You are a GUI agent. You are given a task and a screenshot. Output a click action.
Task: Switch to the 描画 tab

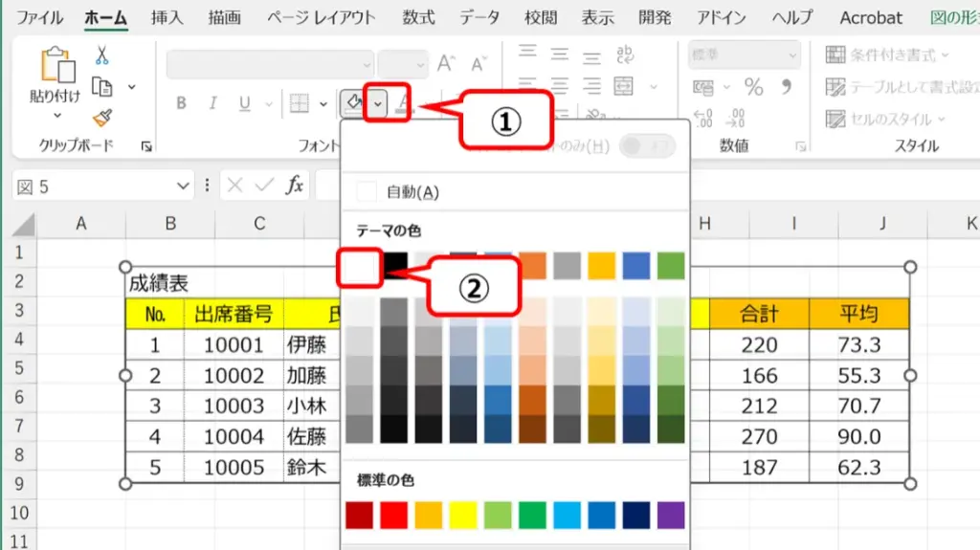click(224, 17)
